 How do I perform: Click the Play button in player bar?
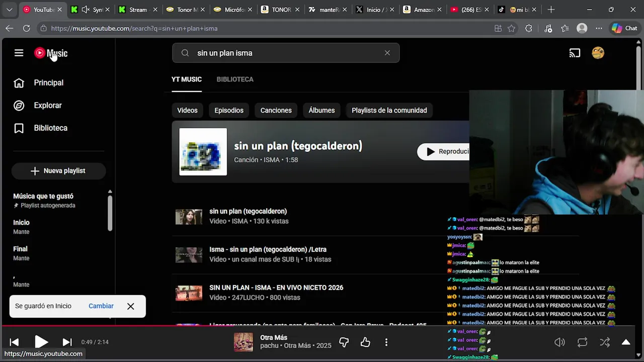(x=41, y=342)
